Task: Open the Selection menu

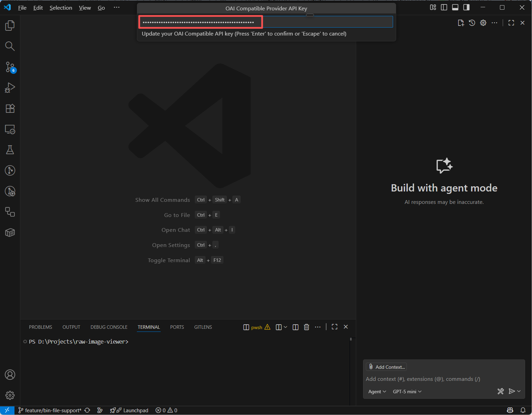Action: (x=61, y=8)
